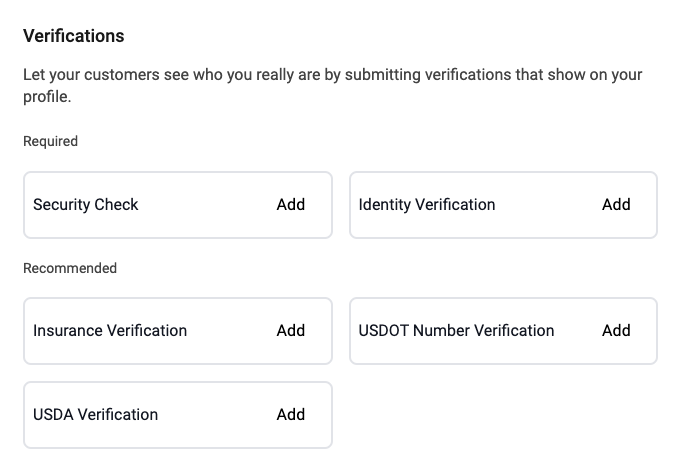
Task: Click Add for Identity Verification
Action: coord(616,205)
